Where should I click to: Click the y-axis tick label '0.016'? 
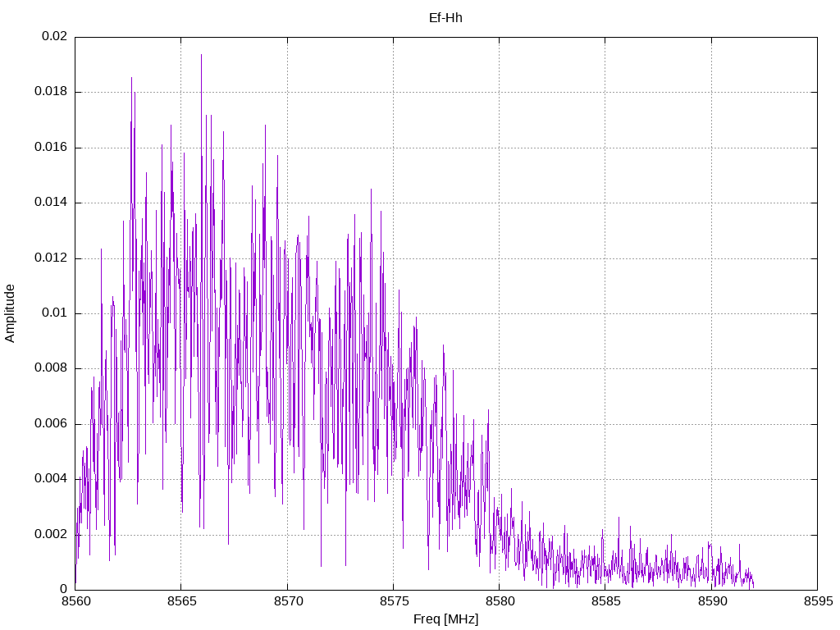pos(51,148)
